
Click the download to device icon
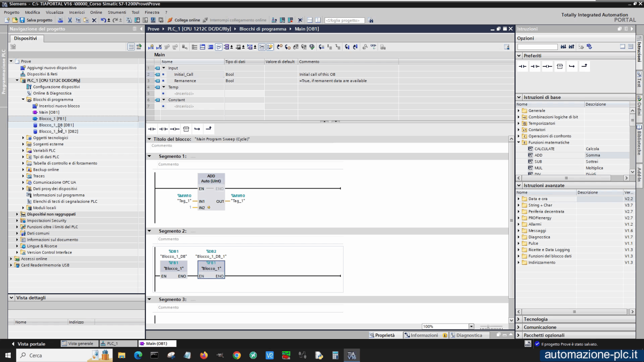[x=136, y=20]
